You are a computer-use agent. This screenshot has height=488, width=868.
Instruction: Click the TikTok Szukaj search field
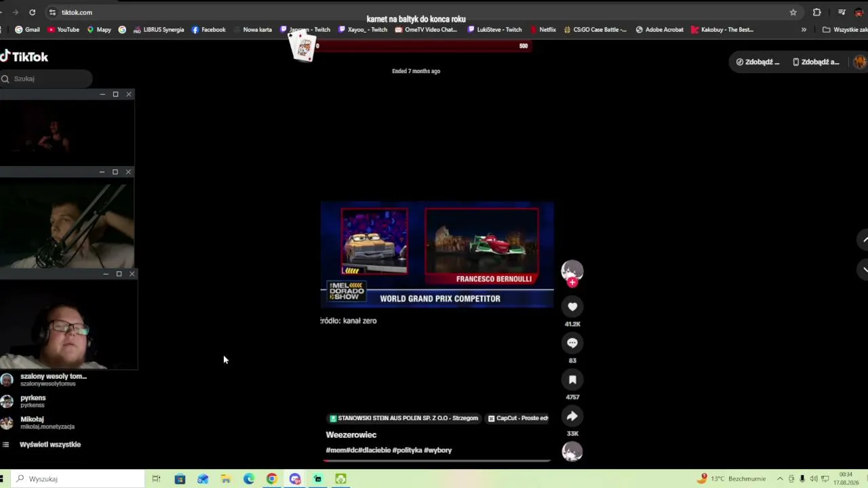[46, 79]
